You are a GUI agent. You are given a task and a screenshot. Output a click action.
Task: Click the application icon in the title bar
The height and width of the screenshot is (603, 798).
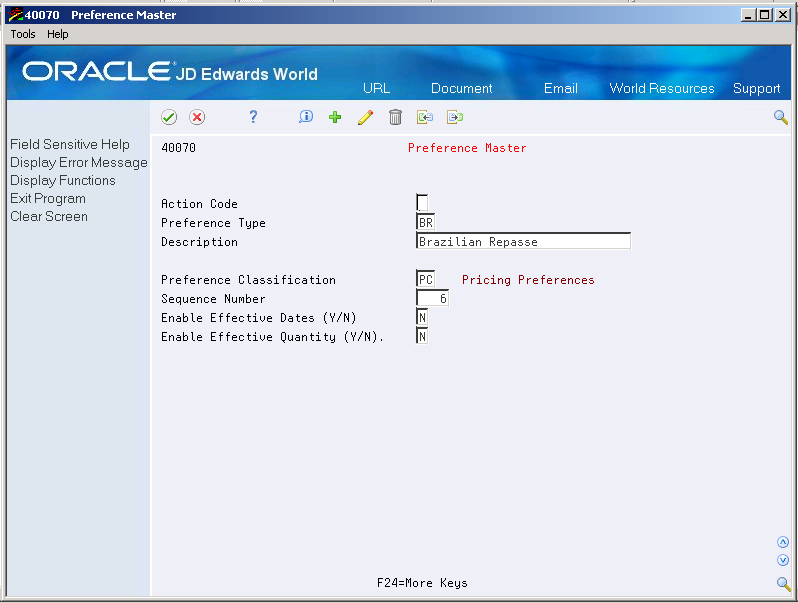click(16, 15)
